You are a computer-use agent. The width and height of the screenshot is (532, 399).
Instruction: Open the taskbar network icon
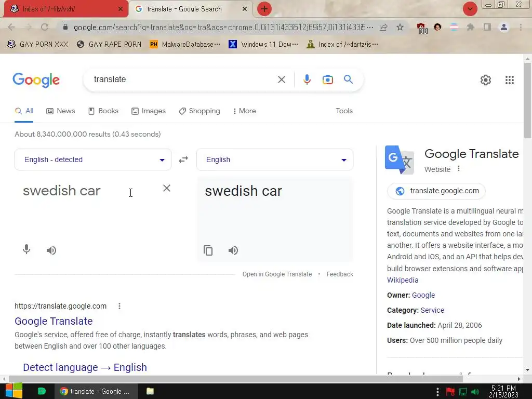(463, 392)
